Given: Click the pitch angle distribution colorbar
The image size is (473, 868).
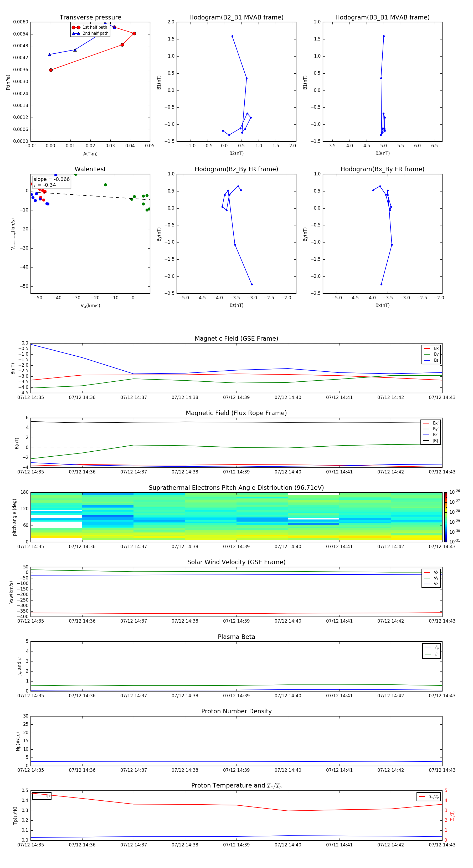Looking at the screenshot, I should coord(445,517).
